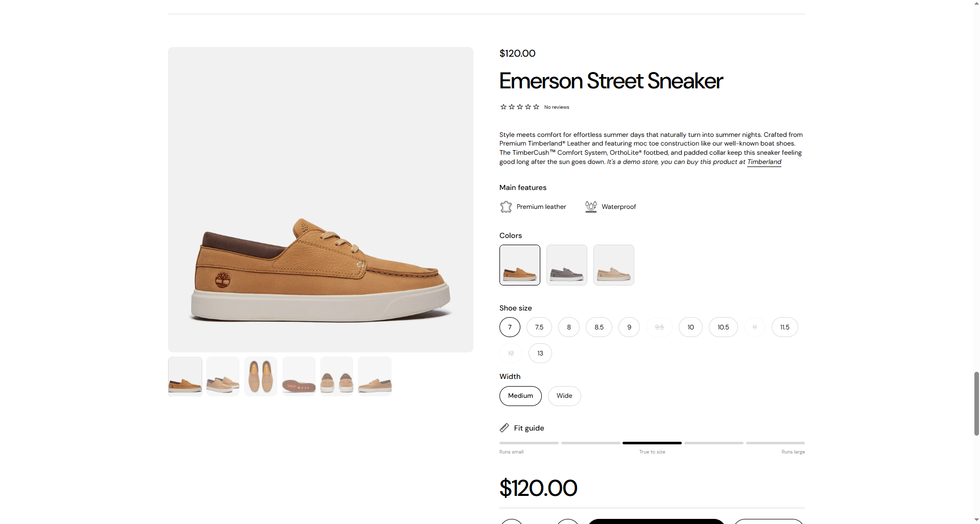Select the Medium width option
The width and height of the screenshot is (980, 524).
(520, 396)
